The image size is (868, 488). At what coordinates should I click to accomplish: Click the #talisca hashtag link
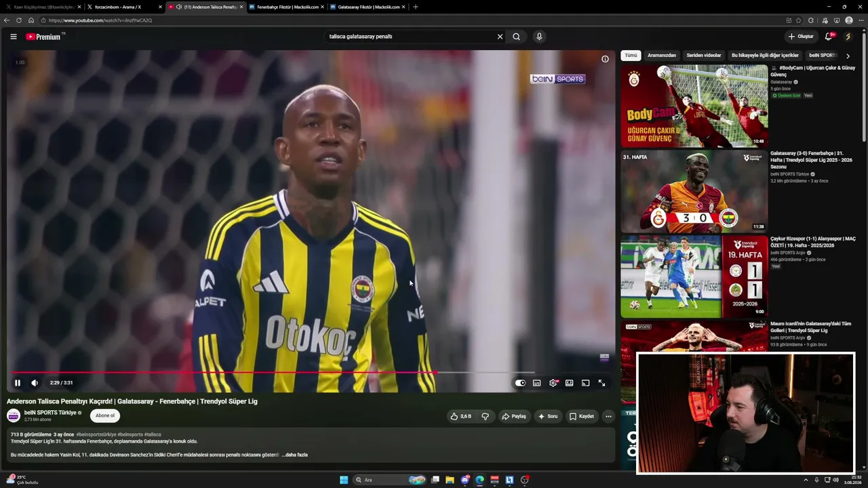tap(153, 434)
